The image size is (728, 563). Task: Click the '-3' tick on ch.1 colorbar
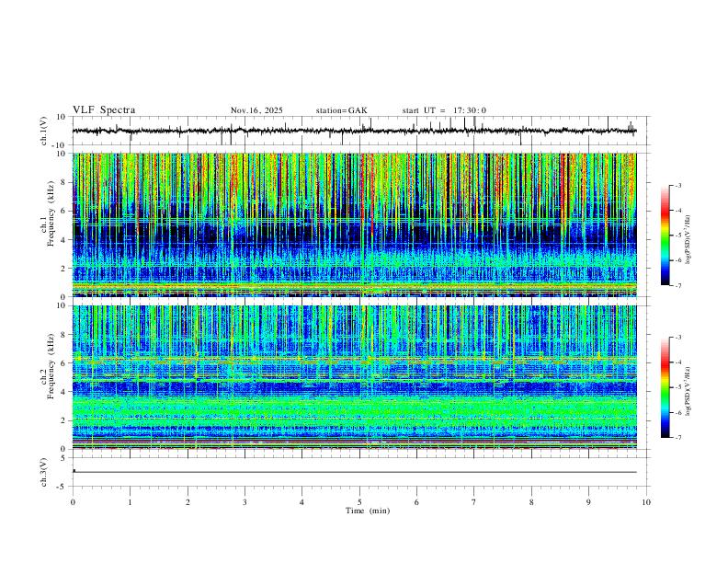pos(677,185)
